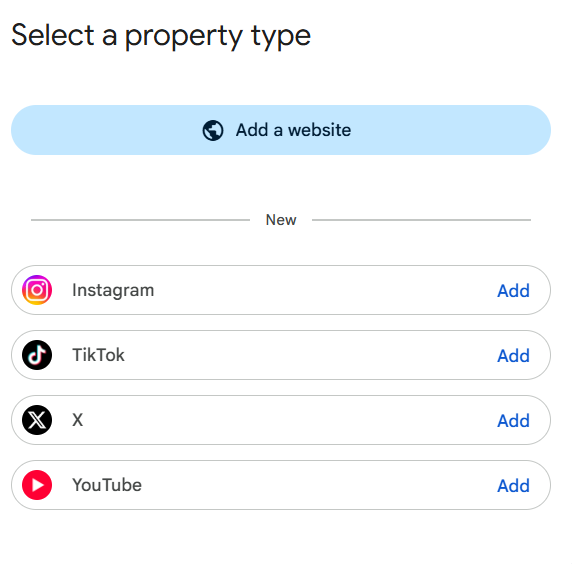Click the Add a website button text
Viewport: 572px width, 564px height.
point(293,130)
